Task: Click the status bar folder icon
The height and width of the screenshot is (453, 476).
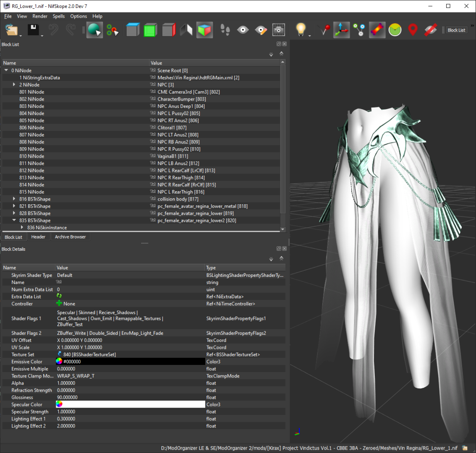Action: 465,448
